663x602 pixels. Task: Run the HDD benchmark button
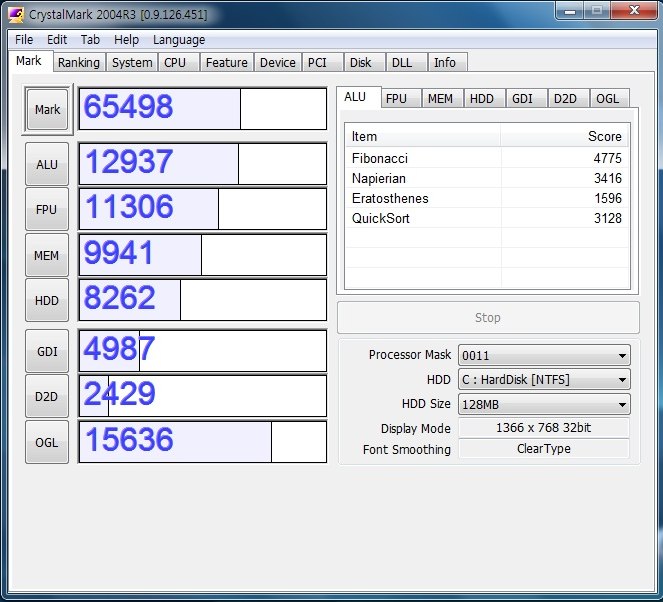(x=47, y=300)
